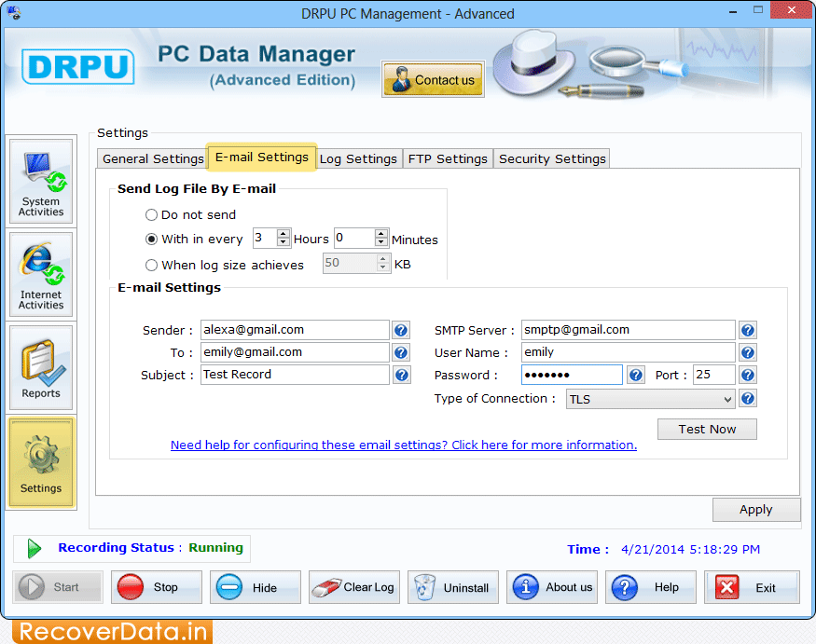Image resolution: width=816 pixels, height=644 pixels.
Task: Click the 'Running' status text
Action: pos(216,548)
